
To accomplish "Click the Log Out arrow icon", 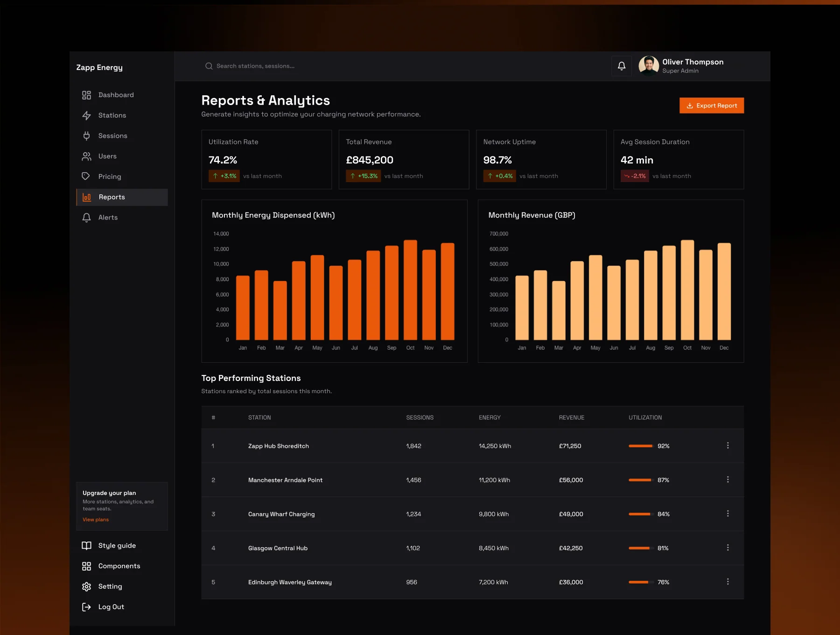I will coord(86,607).
